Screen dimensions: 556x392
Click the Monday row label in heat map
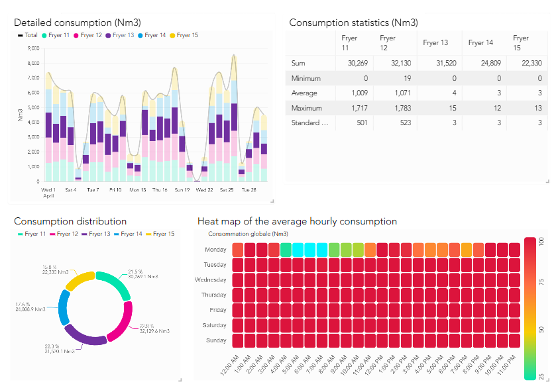(x=215, y=250)
